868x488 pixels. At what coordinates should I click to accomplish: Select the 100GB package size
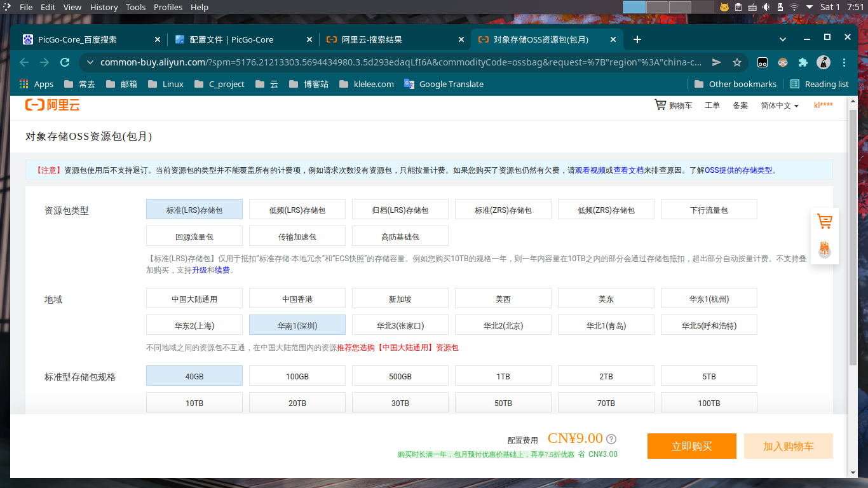click(x=297, y=376)
